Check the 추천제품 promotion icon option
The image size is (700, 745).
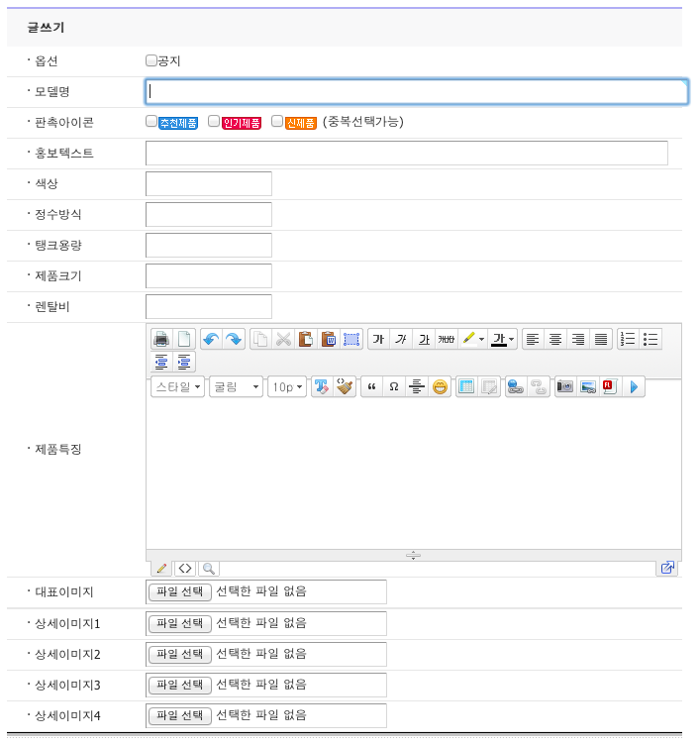151,122
